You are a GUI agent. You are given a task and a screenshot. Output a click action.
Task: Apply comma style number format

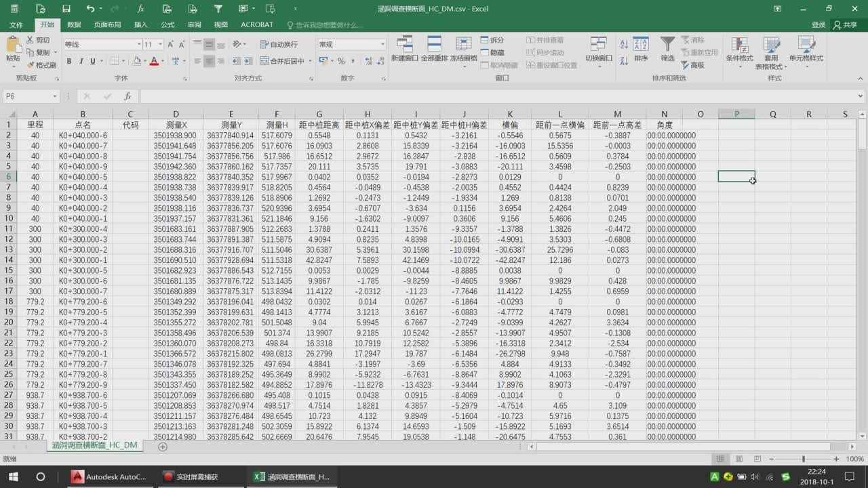(353, 61)
